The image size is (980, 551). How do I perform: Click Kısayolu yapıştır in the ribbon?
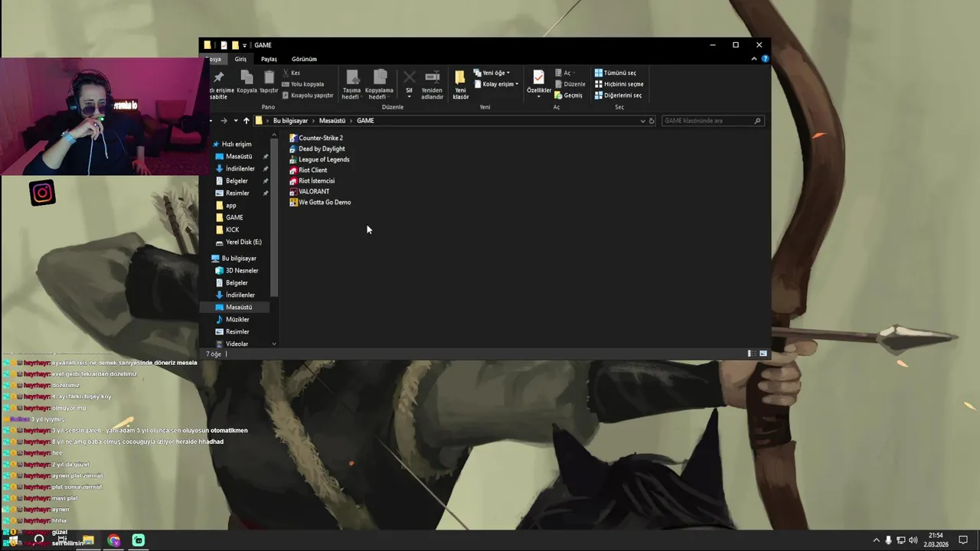pos(308,96)
